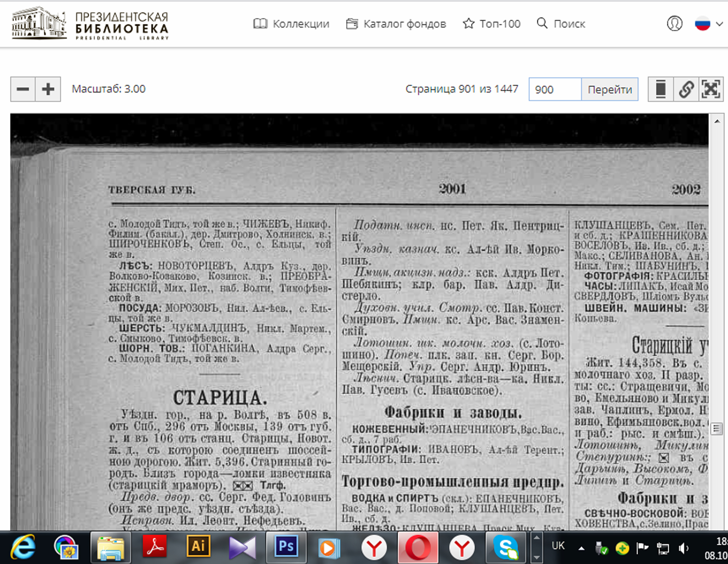Image resolution: width=728 pixels, height=564 pixels.
Task: Open the Opera browser taskbar icon
Action: [x=418, y=548]
